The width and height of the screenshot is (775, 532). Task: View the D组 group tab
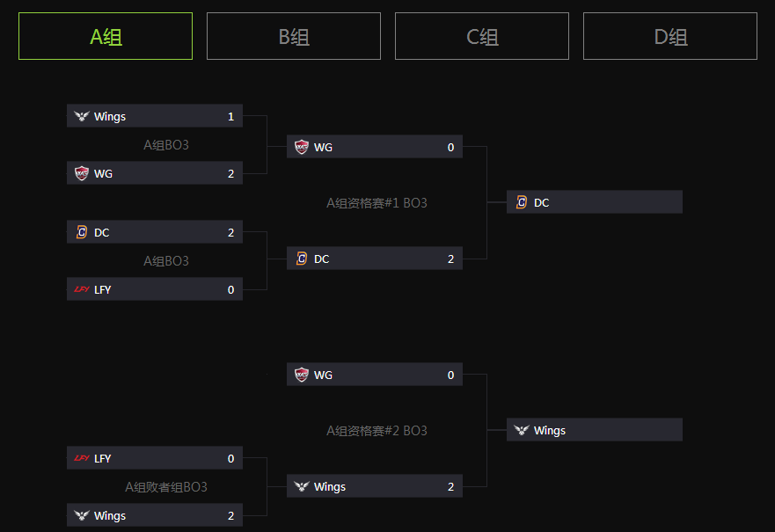[670, 36]
